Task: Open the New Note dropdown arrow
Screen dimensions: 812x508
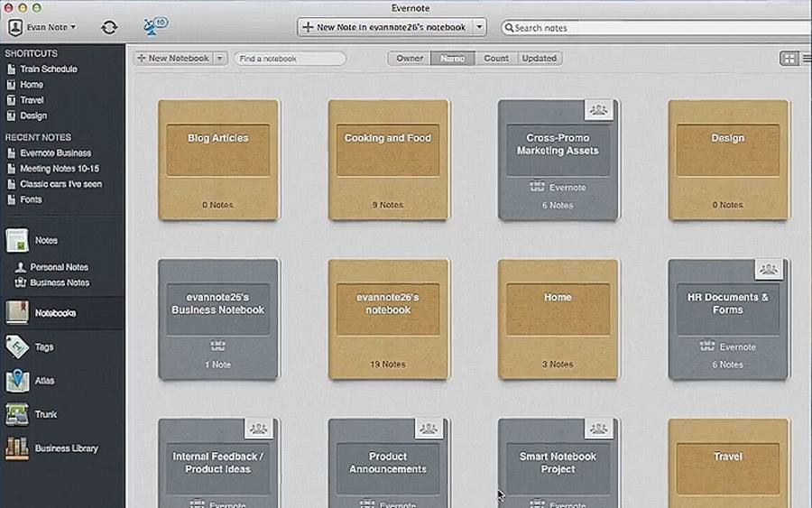Action: coord(480,27)
